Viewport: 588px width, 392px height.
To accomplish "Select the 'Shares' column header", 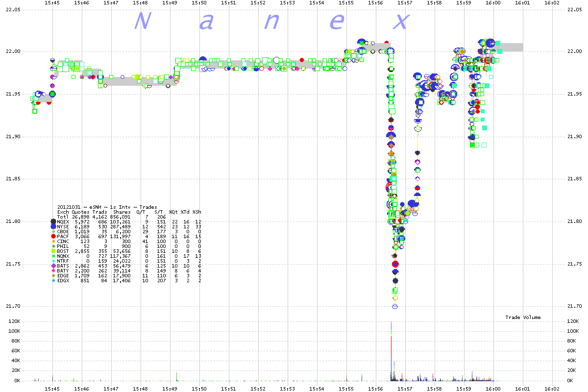I will pyautogui.click(x=122, y=212).
